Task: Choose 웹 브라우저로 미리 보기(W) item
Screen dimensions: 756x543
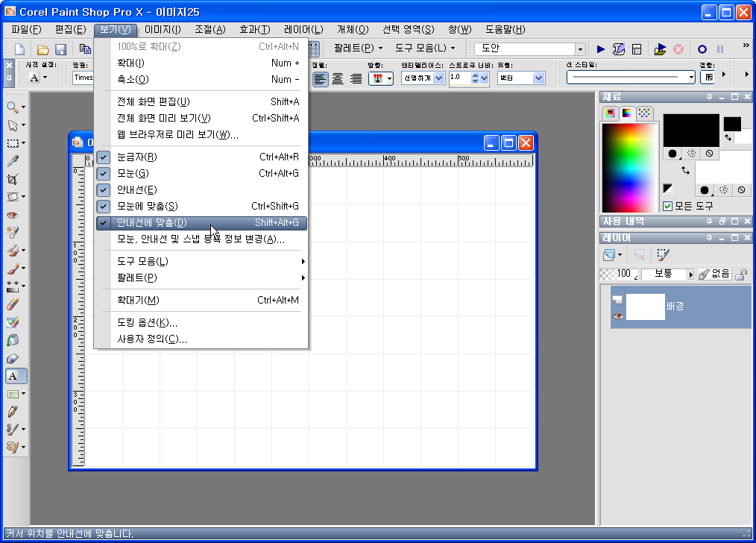Action: tap(201, 134)
